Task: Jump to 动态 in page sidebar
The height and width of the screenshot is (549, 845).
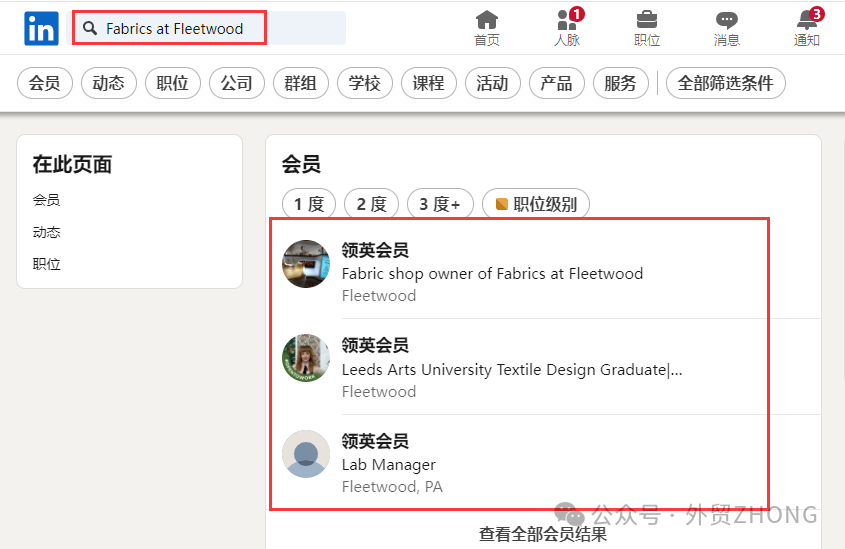Action: [46, 232]
